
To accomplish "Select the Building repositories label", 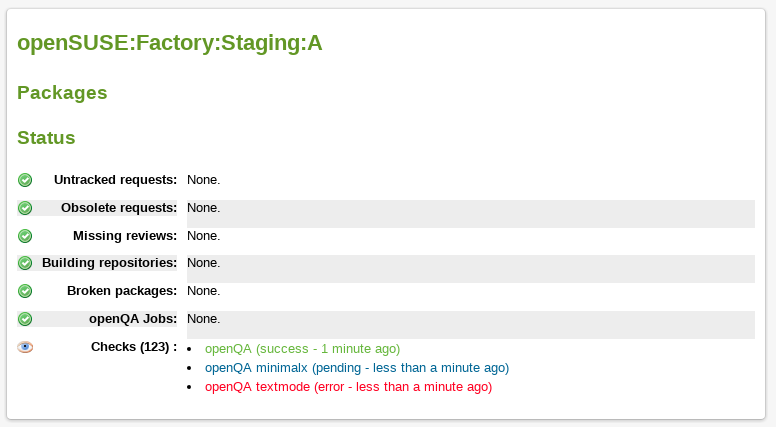I will click(109, 263).
